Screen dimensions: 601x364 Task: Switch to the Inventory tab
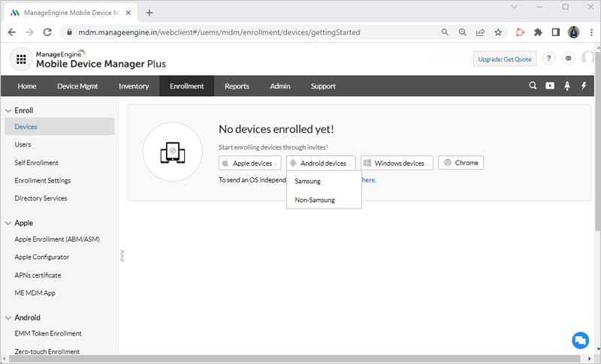pos(134,86)
